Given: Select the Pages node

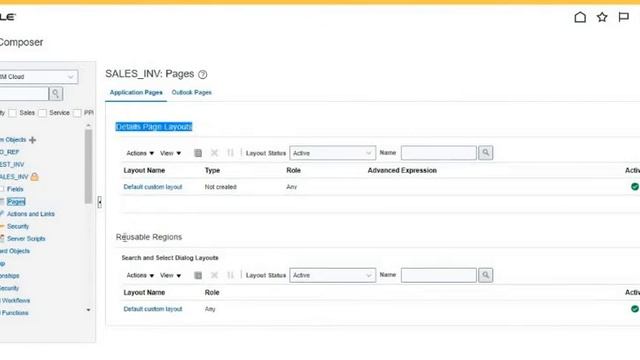Looking at the screenshot, I should (x=16, y=202).
